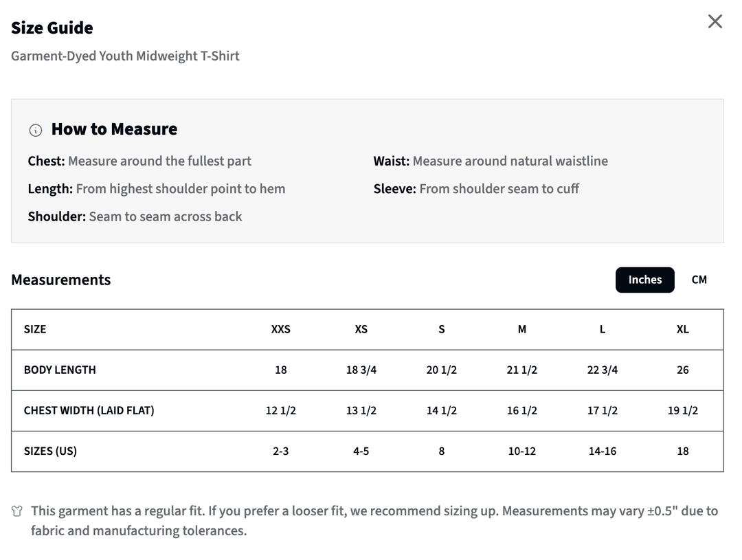This screenshot has width=742, height=560.
Task: Click the t-shirt icon next to fit note
Action: click(17, 511)
